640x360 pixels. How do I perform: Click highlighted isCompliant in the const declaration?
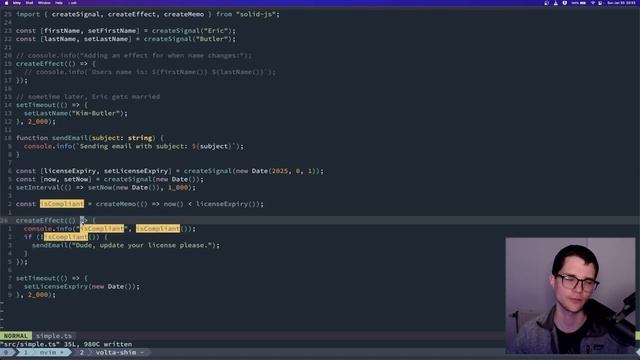(62, 204)
